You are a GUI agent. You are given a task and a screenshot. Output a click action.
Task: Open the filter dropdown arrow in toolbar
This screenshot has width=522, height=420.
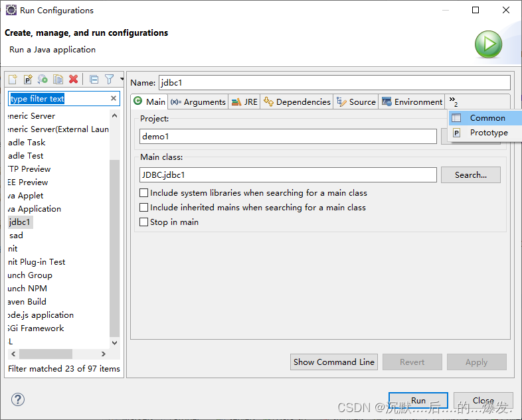click(x=122, y=79)
